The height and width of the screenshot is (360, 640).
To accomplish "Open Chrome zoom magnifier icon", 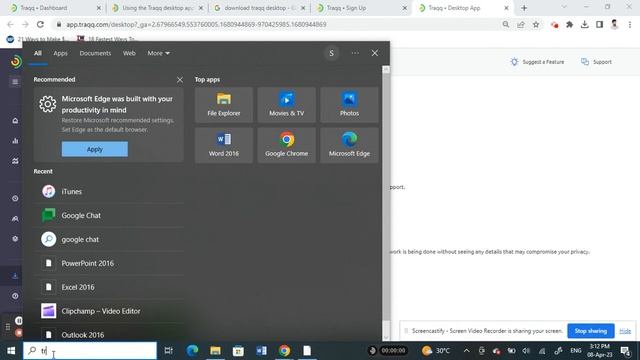I will point(506,24).
